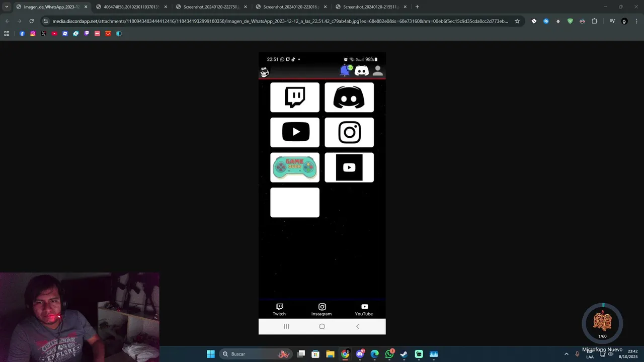Screen dimensions: 644x362
Task: Open the Instagram tile in the grid
Action: (349, 132)
